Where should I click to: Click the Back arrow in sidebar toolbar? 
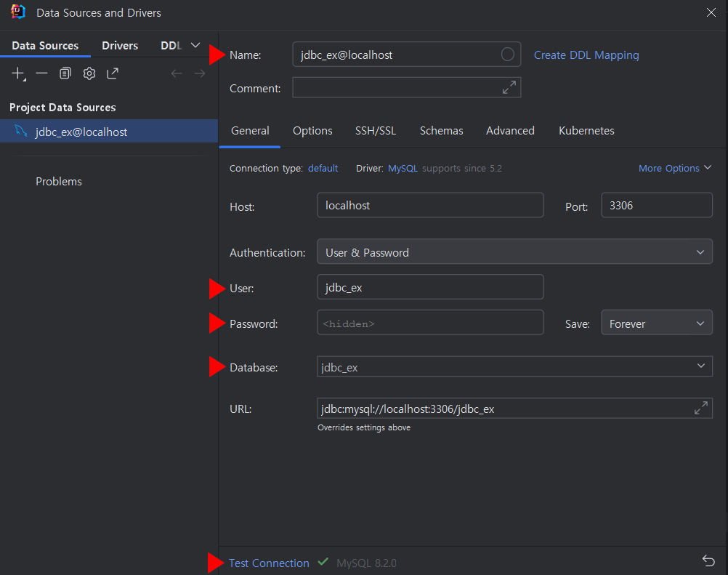tap(177, 73)
